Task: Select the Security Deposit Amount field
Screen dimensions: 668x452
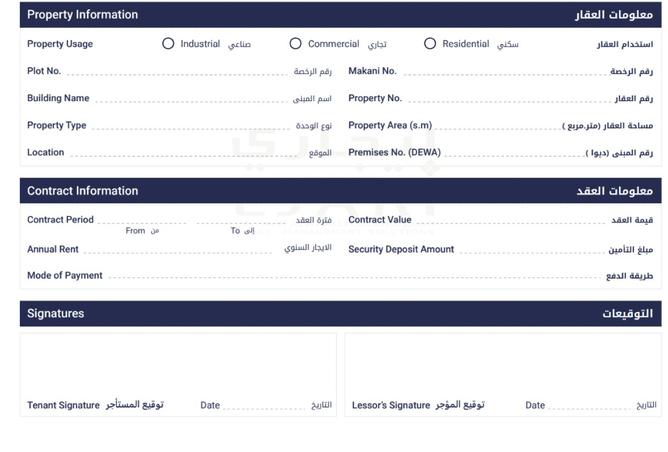Action: coord(532,250)
